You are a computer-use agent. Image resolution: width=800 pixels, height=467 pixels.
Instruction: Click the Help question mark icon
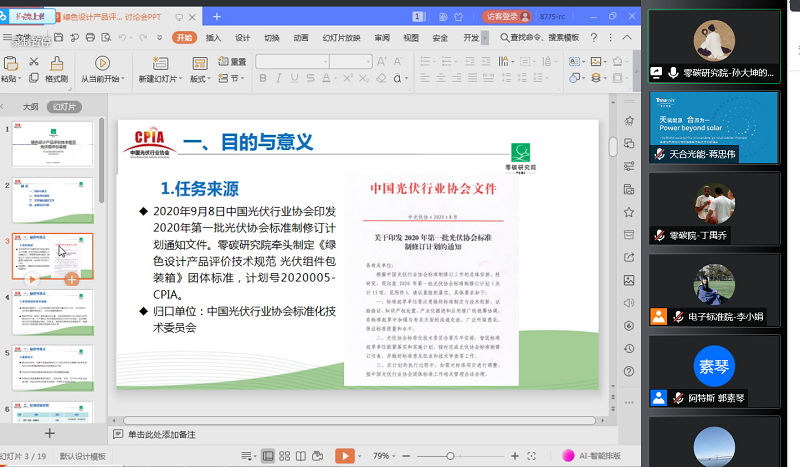click(x=594, y=37)
